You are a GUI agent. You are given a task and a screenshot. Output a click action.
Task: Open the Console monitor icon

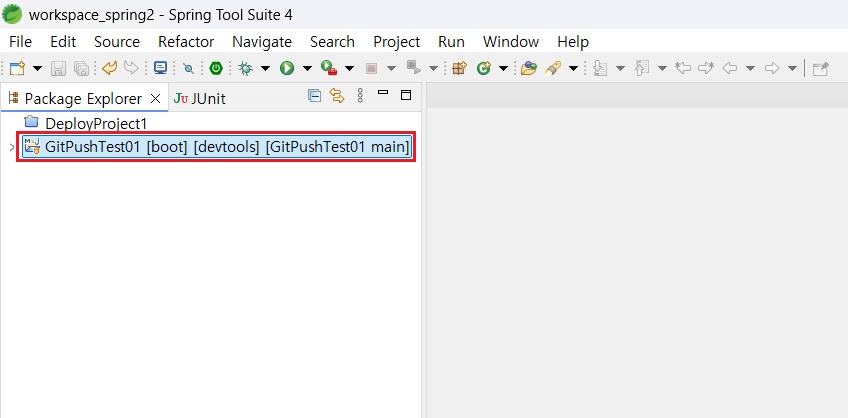pyautogui.click(x=160, y=68)
